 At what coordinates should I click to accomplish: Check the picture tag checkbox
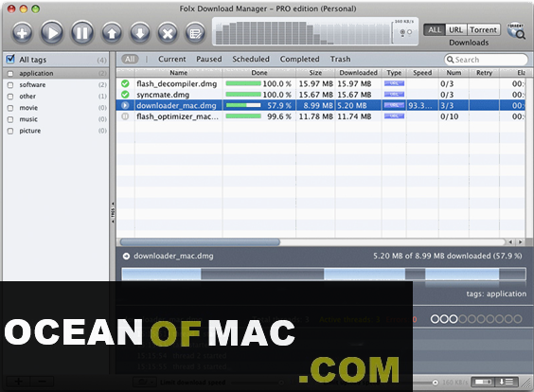pyautogui.click(x=10, y=131)
